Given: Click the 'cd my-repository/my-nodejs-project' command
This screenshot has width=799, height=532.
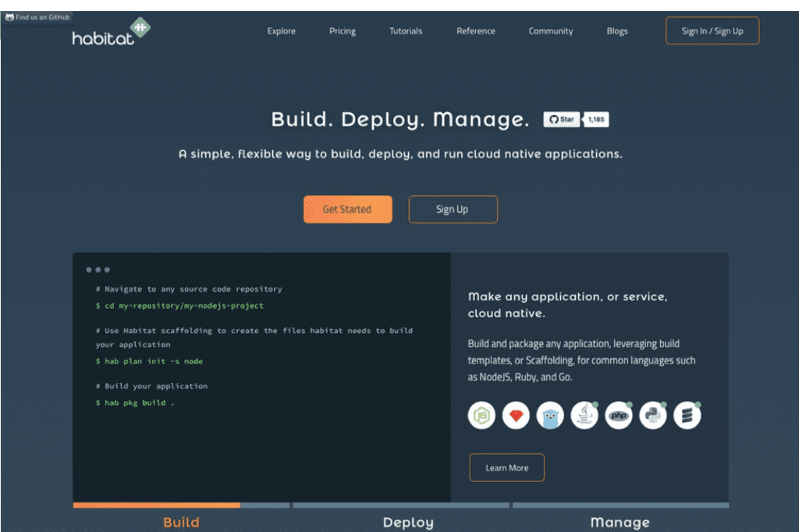Looking at the screenshot, I should pos(179,306).
